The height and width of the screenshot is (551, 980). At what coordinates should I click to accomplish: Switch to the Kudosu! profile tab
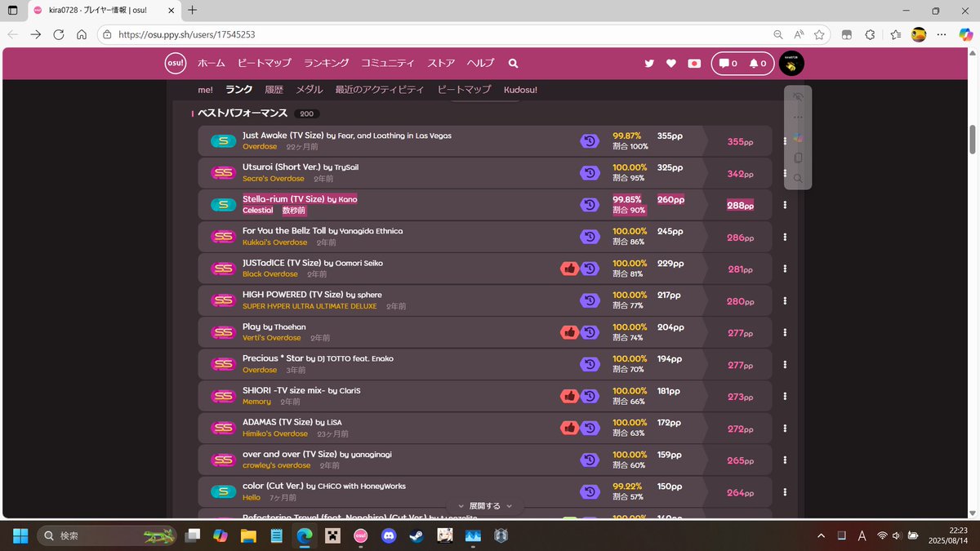tap(520, 90)
